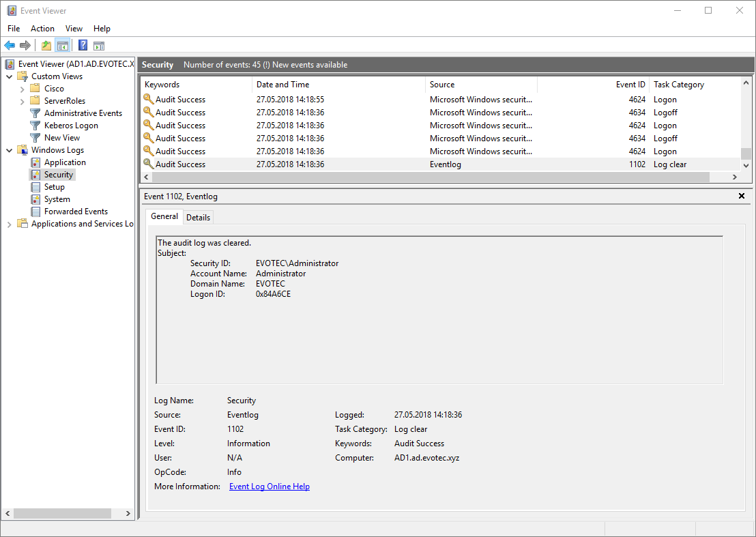Expand Applications and Services Logs
The width and height of the screenshot is (756, 537).
point(9,223)
